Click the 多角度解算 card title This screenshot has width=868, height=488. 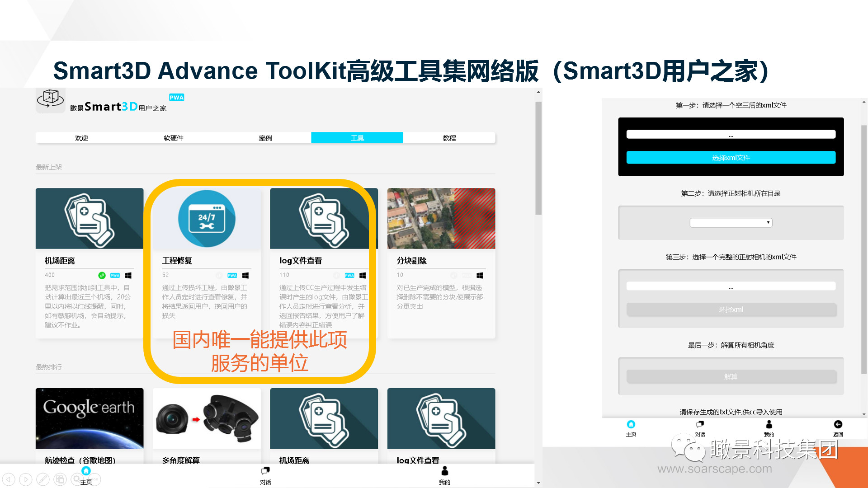(181, 460)
